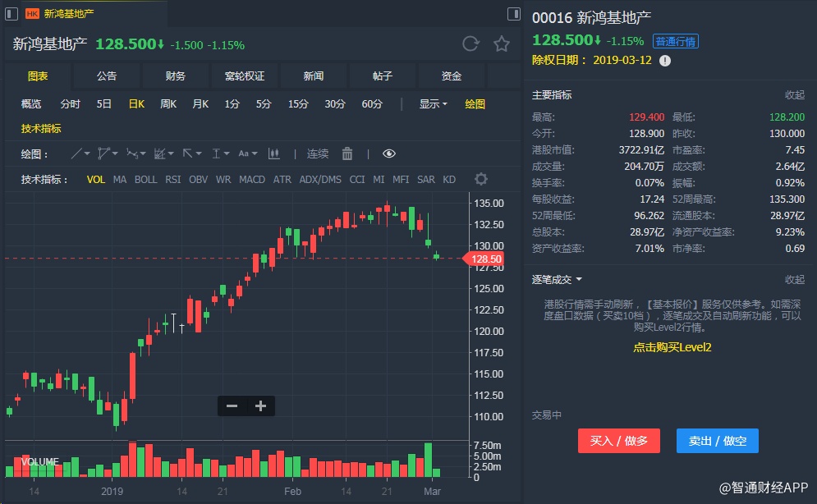Select the MACD technical indicator
The width and height of the screenshot is (817, 504).
point(252,179)
